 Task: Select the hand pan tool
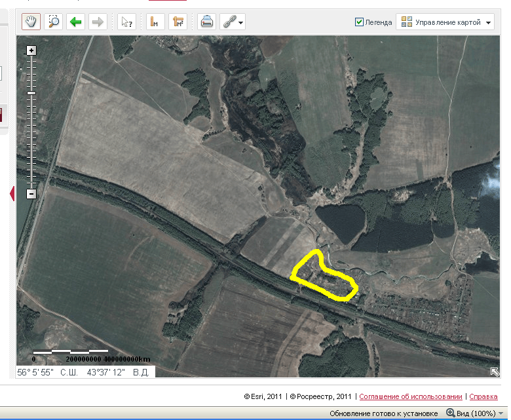click(31, 22)
